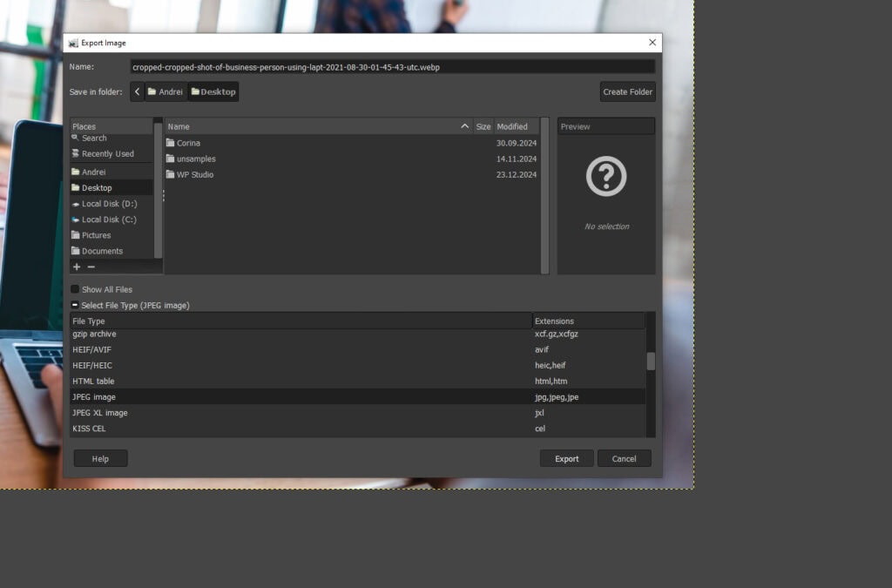Image resolution: width=892 pixels, height=588 pixels.
Task: Remove bookmark using the minus icon
Action: pyautogui.click(x=91, y=267)
